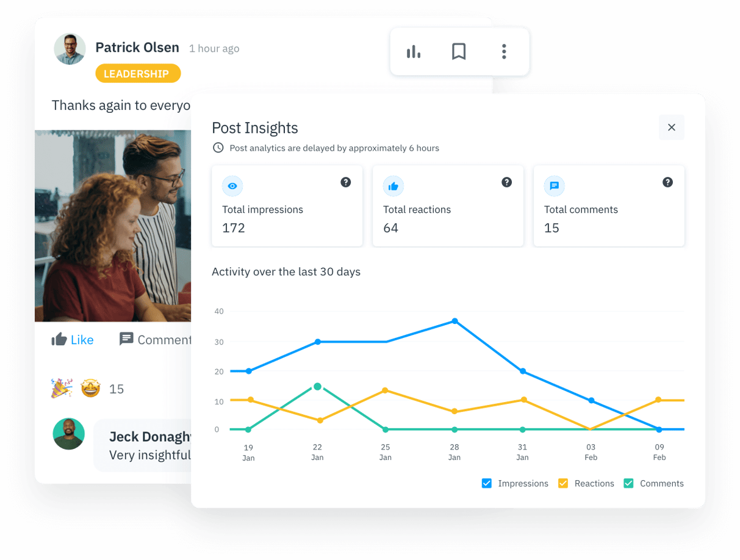
Task: Click Patrick Olsen's profile picture
Action: coord(70,48)
